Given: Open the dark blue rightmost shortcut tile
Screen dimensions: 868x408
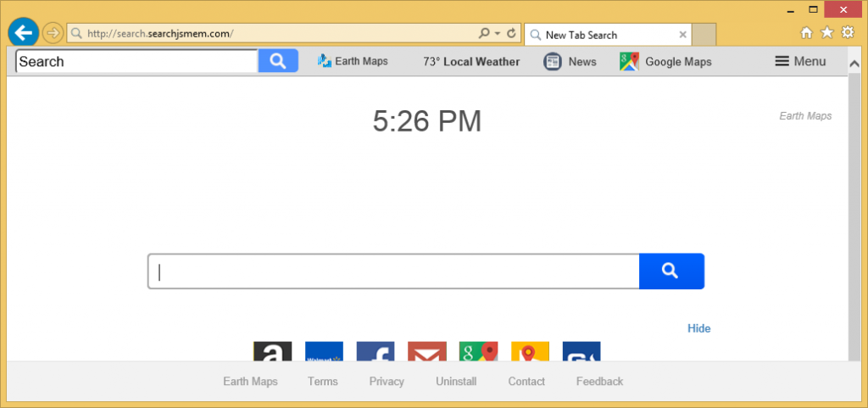Looking at the screenshot, I should [x=581, y=351].
